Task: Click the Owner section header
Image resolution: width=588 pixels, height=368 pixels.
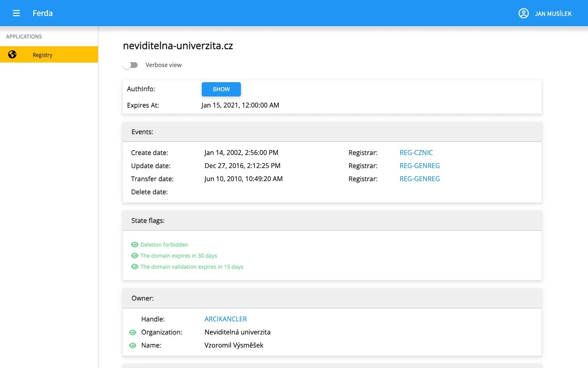Action: (x=332, y=298)
